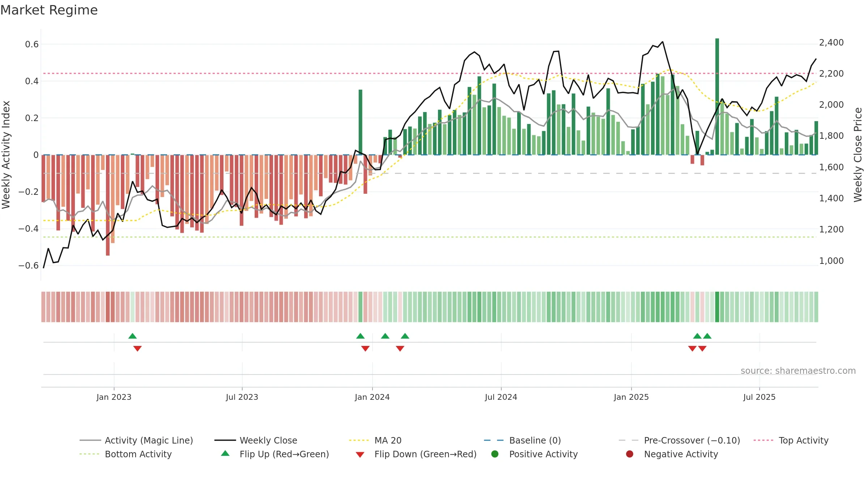868x488 pixels.
Task: Click the tallest dark green activity bar
Action: (717, 97)
